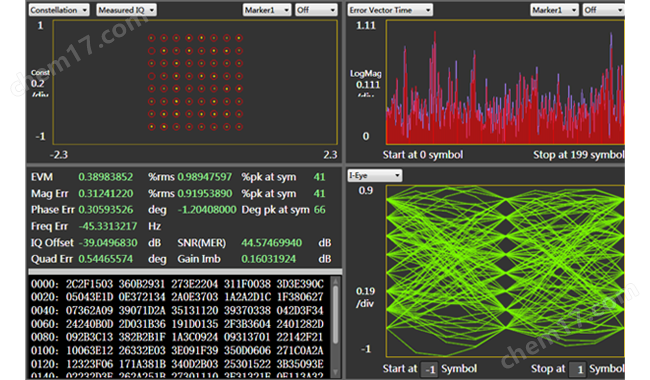Click the Stop at symbol input field

pos(577,369)
